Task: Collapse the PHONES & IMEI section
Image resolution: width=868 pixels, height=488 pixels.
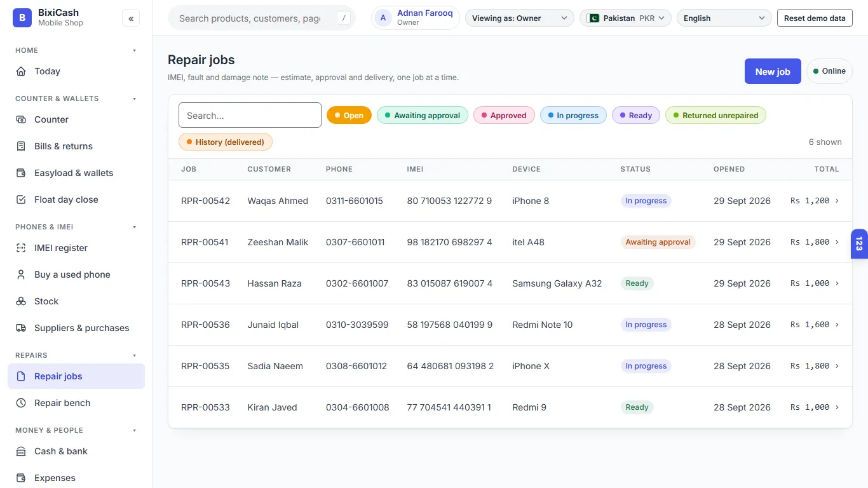Action: 134,227
